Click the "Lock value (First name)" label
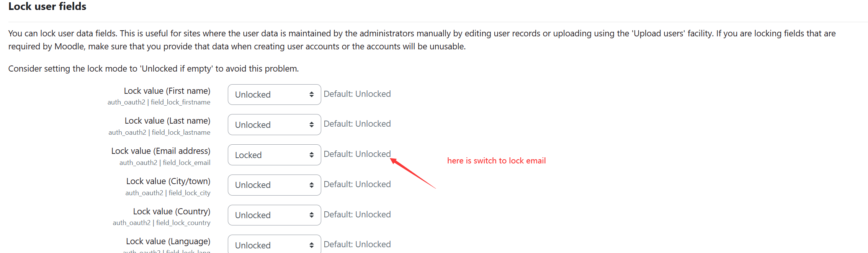This screenshot has width=868, height=253. click(x=167, y=91)
